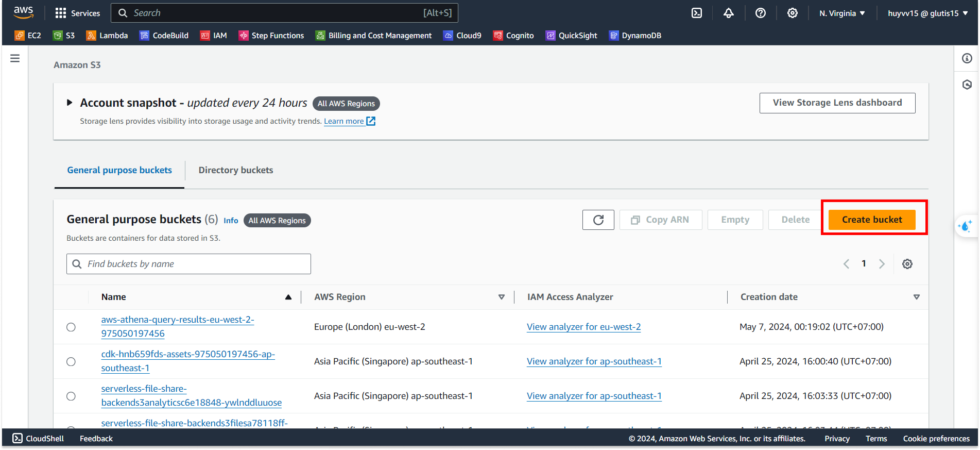Open the N. Virginia region dropdown

[x=842, y=13]
